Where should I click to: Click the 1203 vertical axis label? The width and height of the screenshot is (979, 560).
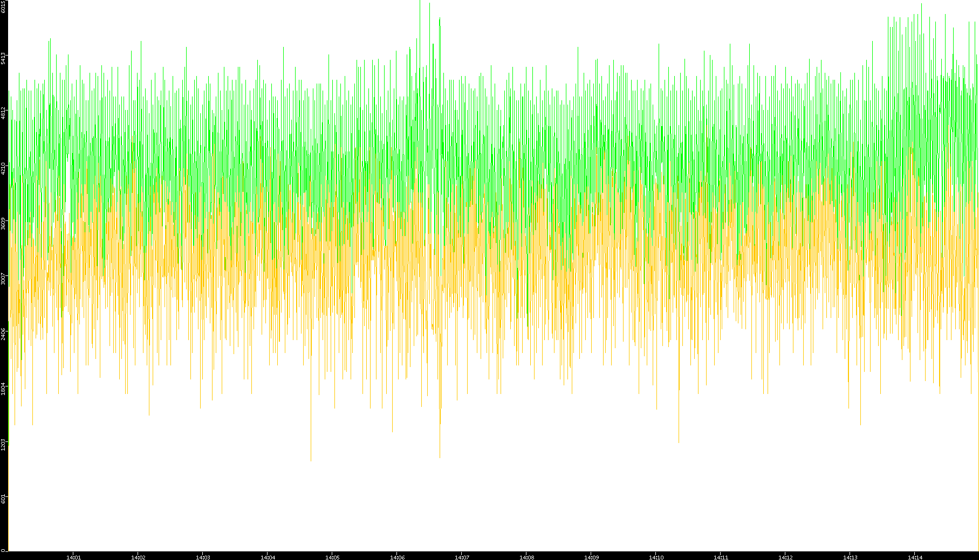point(4,444)
